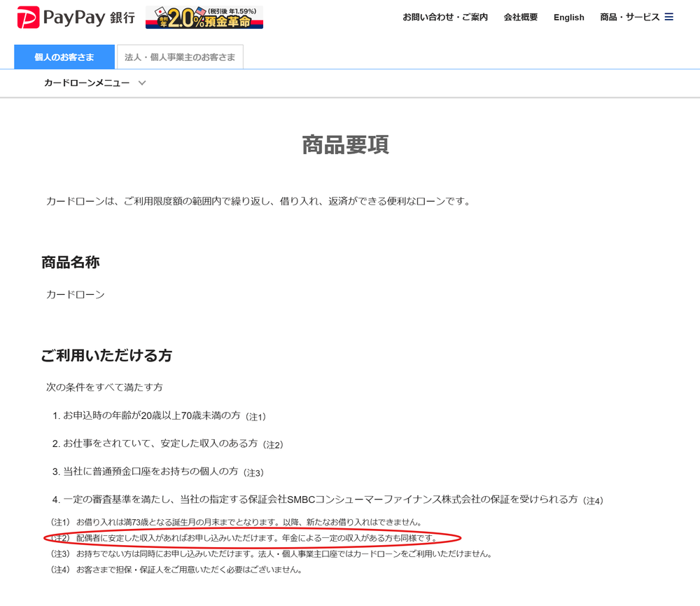Click the ご利用いただける方 heading
The width and height of the screenshot is (700, 606).
pos(106,356)
